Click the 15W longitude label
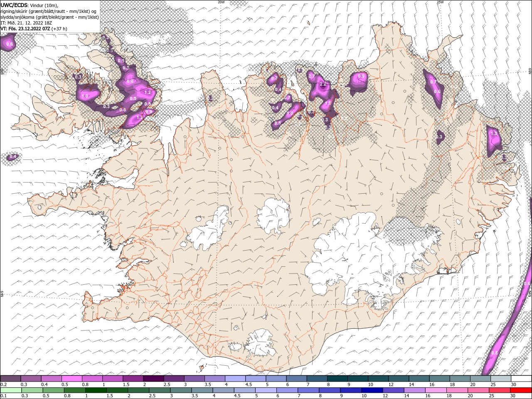This screenshot has height=399, width=532. tap(440, 2)
